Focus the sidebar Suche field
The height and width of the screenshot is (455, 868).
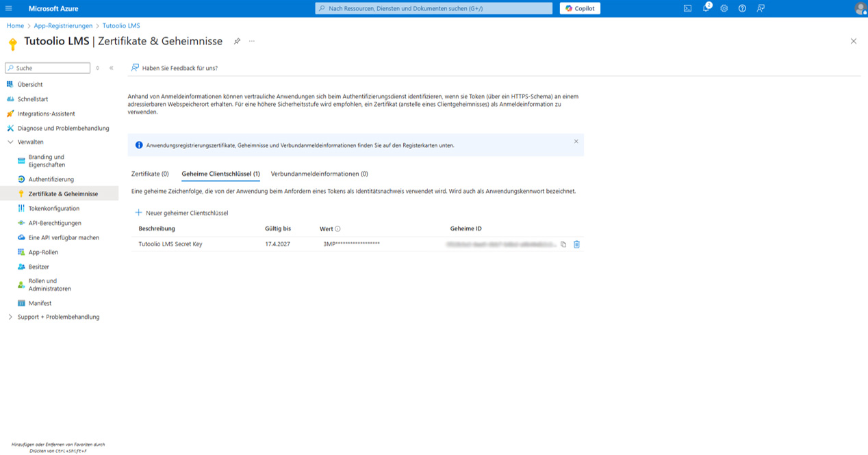pyautogui.click(x=47, y=68)
